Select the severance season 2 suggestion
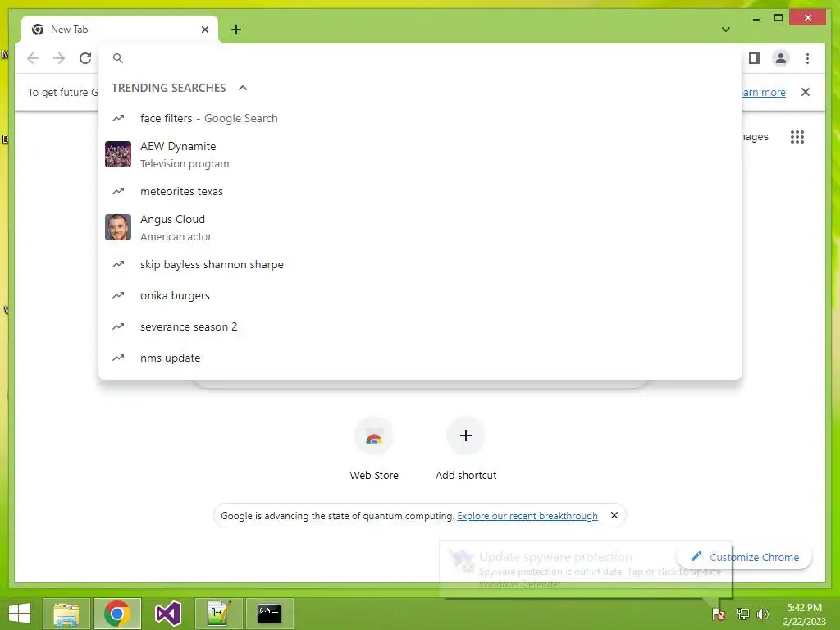The height and width of the screenshot is (630, 840). (420, 326)
